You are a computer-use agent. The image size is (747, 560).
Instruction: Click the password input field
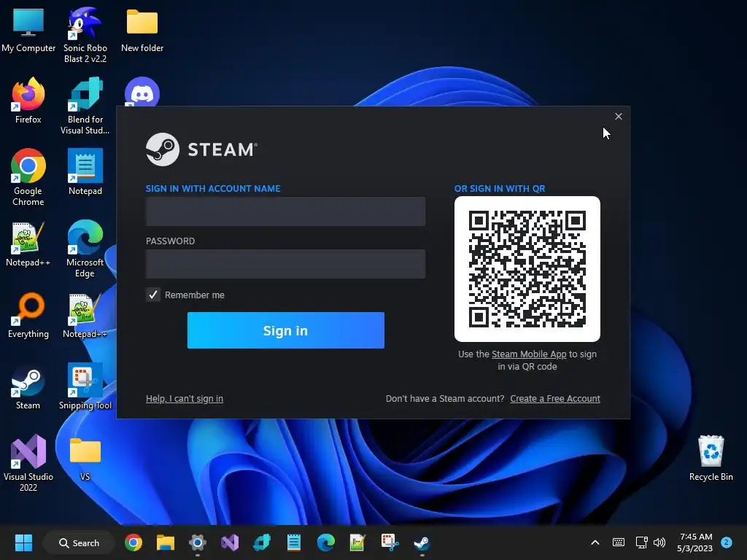click(285, 264)
